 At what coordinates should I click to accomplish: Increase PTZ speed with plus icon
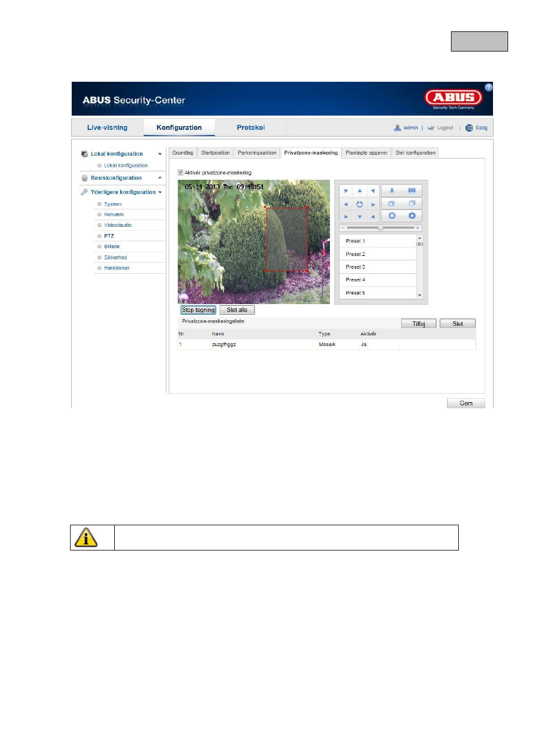click(x=418, y=228)
